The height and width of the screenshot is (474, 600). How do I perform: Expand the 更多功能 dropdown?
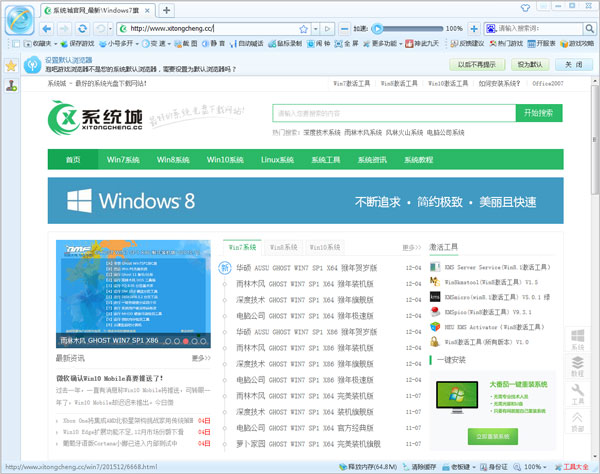(401, 44)
